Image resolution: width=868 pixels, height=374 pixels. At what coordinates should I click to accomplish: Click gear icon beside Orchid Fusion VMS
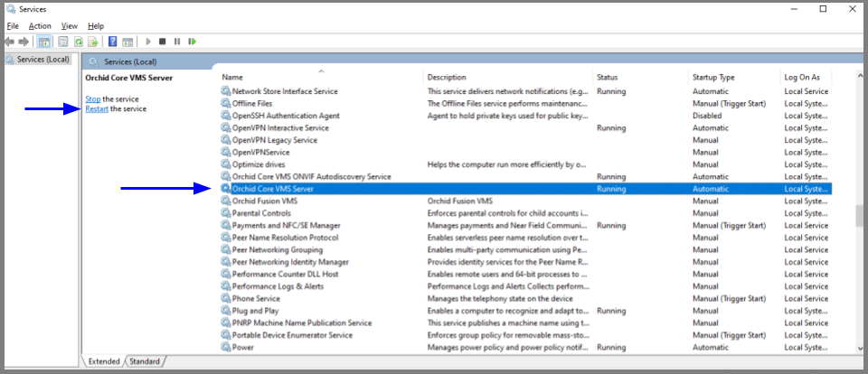click(x=225, y=201)
